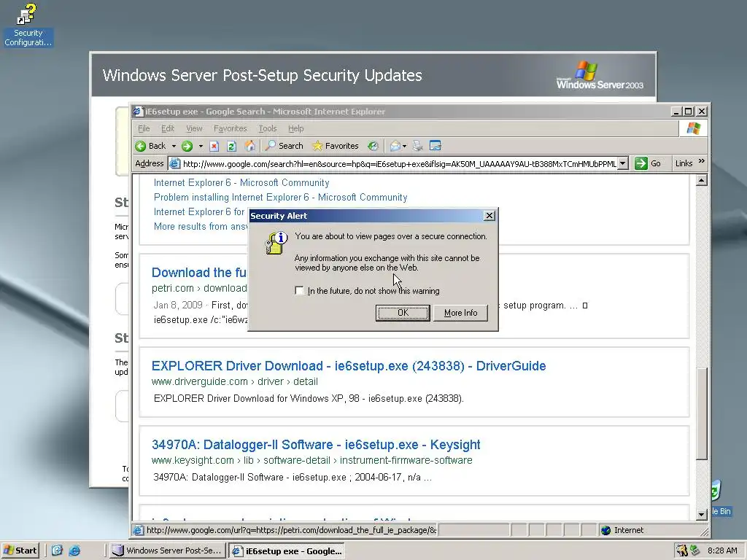The image size is (747, 560).
Task: Click the page icon in the status bar
Action: [x=138, y=530]
